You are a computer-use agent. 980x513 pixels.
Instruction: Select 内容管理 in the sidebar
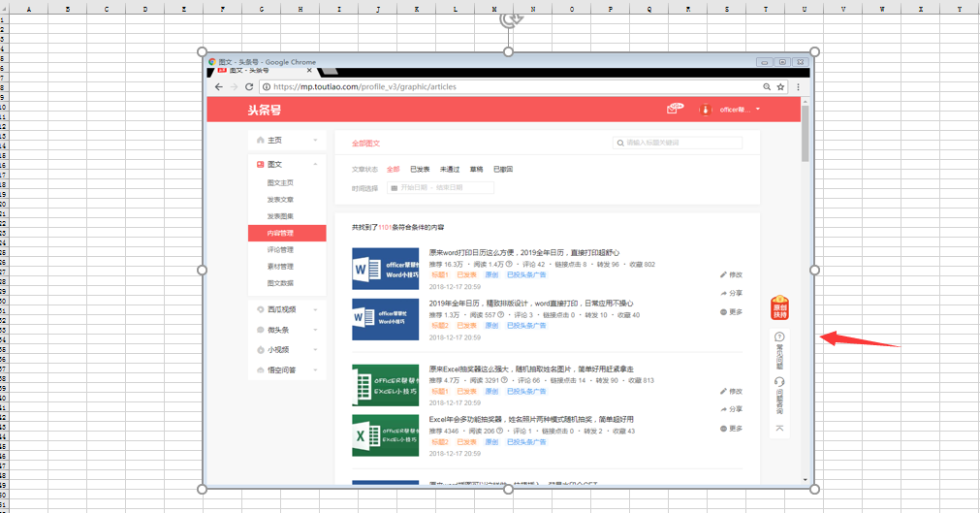(287, 233)
